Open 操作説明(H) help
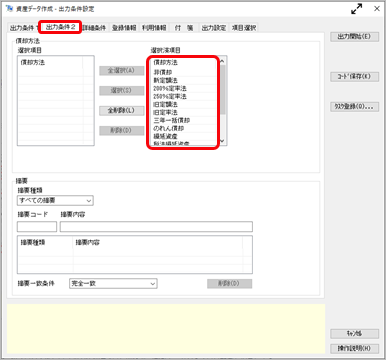Viewport: 386px width, 360px height. (354, 348)
